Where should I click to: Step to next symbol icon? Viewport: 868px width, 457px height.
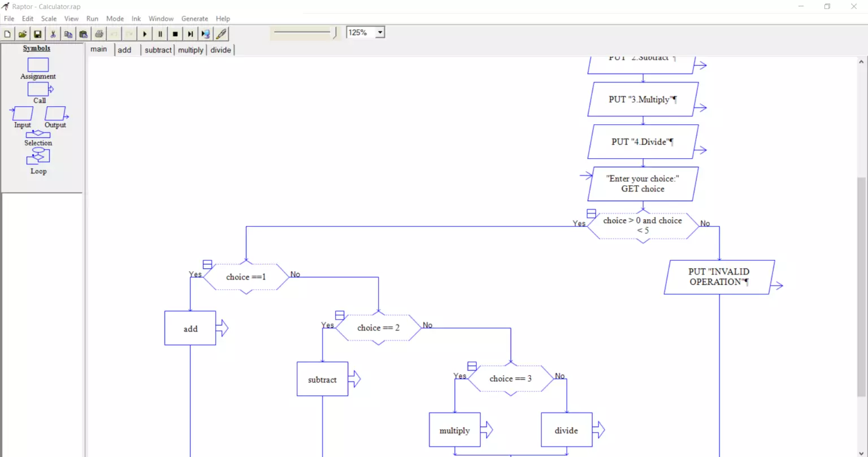pos(190,34)
